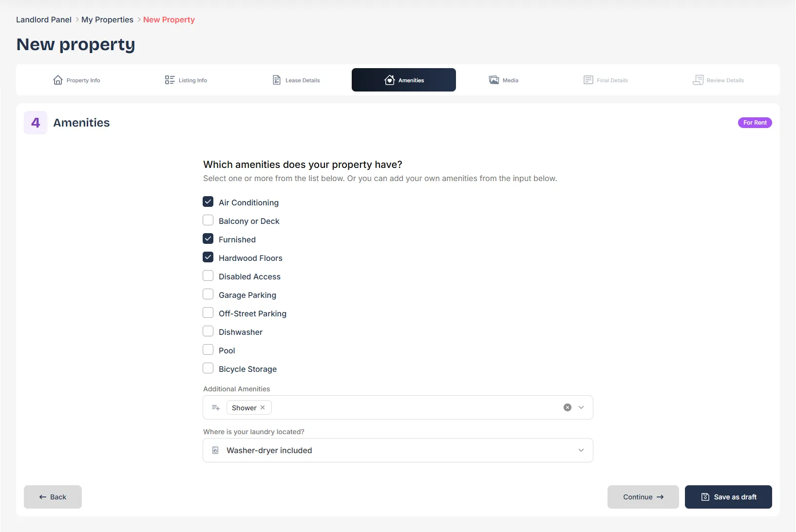Uncheck the Furnished checkbox

tap(208, 238)
